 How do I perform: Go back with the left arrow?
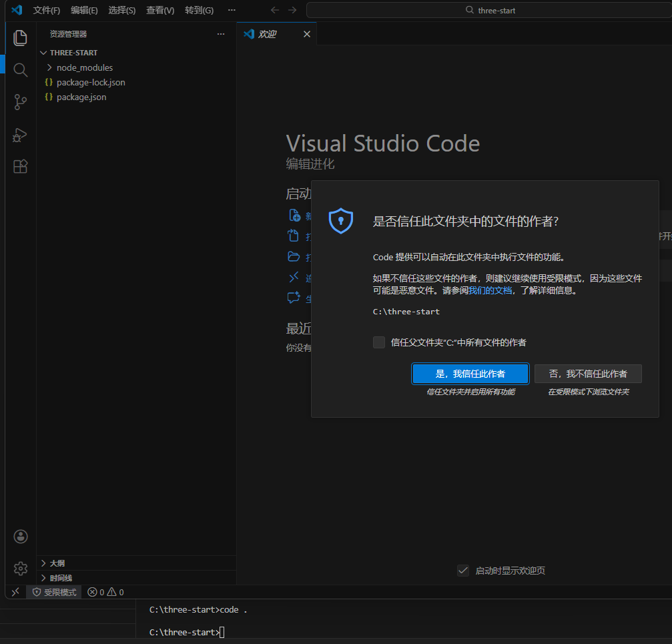275,10
